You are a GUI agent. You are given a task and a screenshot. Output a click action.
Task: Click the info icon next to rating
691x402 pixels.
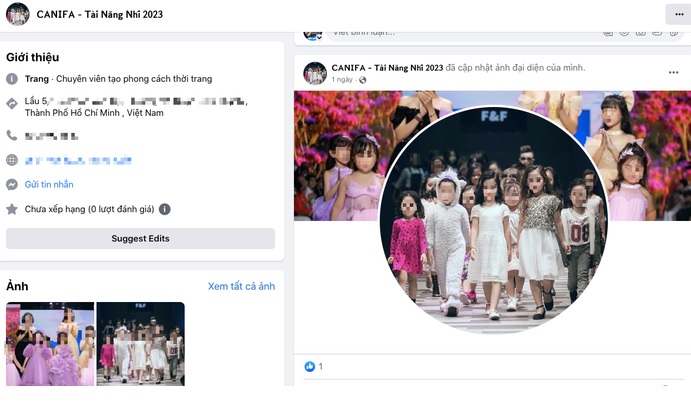[164, 209]
